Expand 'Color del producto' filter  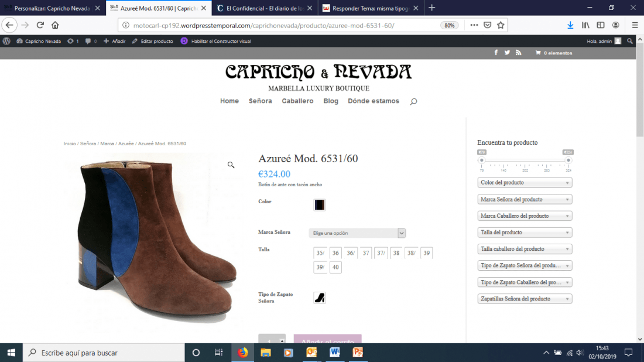525,182
